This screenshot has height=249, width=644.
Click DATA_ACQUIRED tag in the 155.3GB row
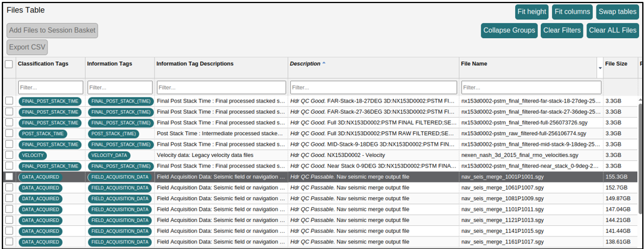click(40, 176)
